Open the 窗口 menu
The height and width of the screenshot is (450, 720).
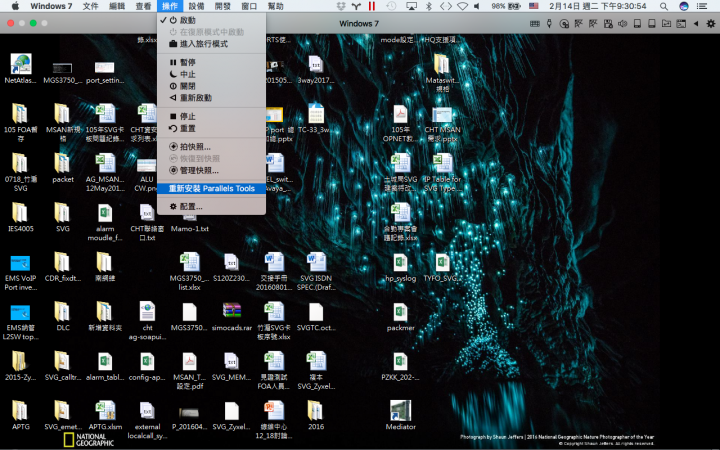click(x=249, y=6)
